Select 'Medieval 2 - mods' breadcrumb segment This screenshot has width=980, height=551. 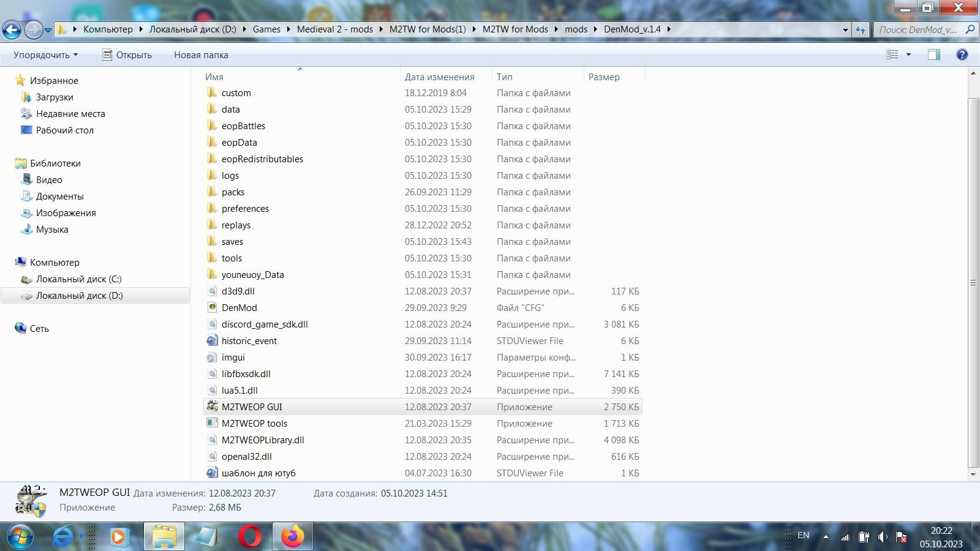point(335,29)
